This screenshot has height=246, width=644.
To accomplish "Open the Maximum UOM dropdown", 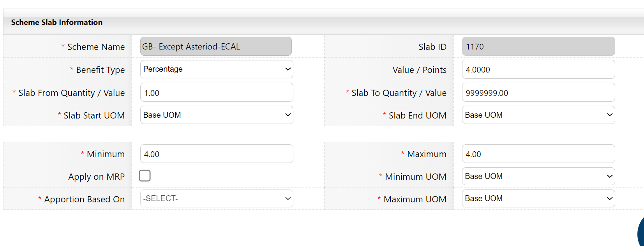I will [538, 198].
